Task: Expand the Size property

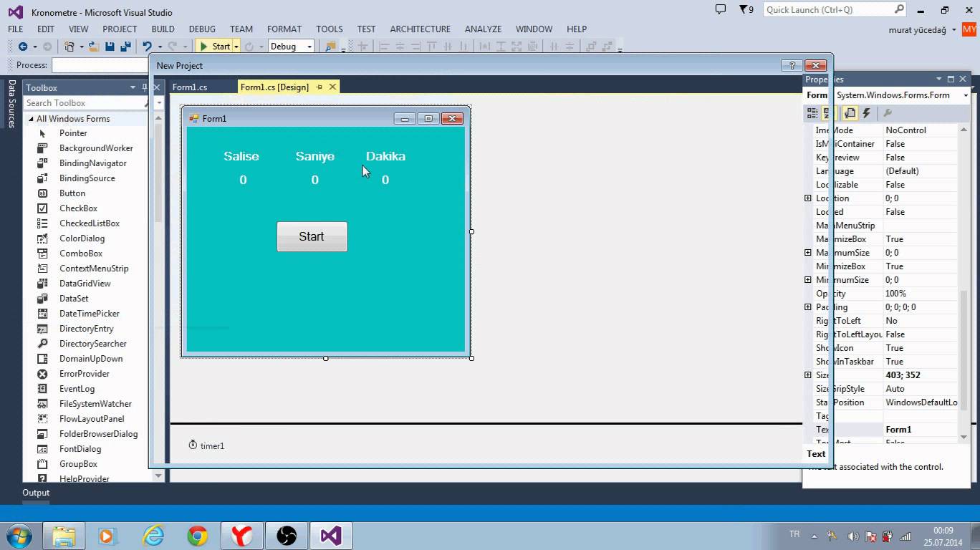Action: pyautogui.click(x=808, y=375)
